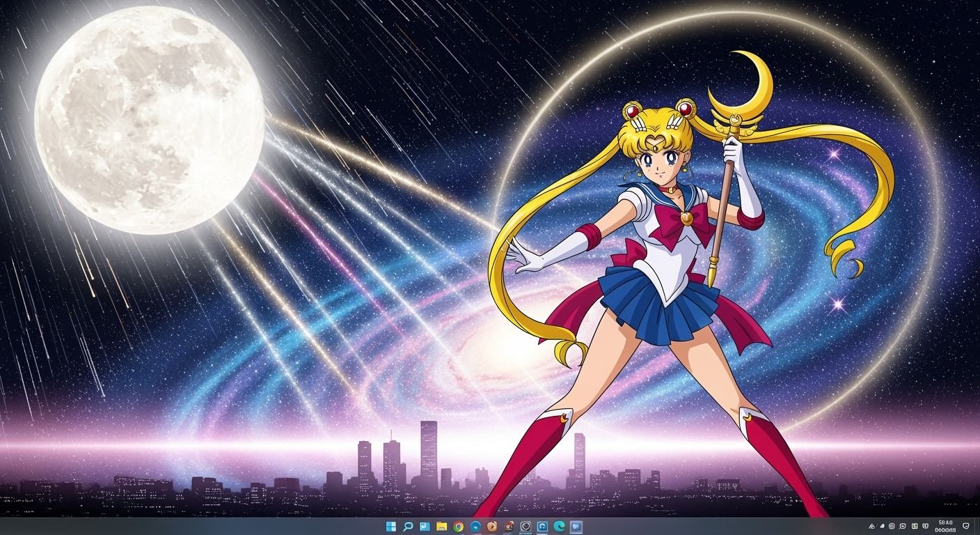Open the cloud icon in system tray
This screenshot has height=535, width=980.
[x=883, y=526]
